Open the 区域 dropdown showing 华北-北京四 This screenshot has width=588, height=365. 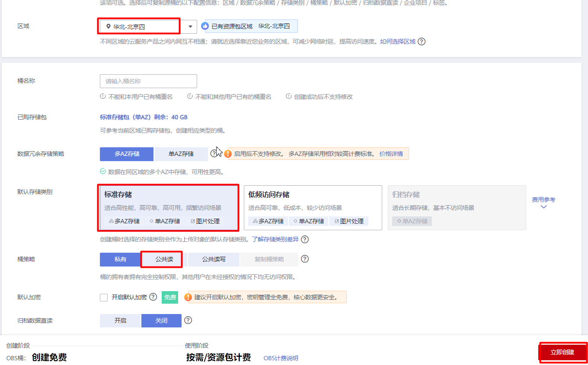tap(148, 27)
